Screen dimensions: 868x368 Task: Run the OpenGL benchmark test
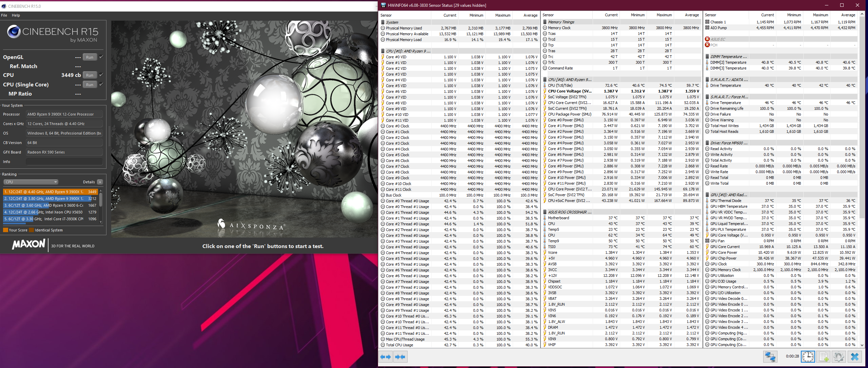(x=90, y=57)
